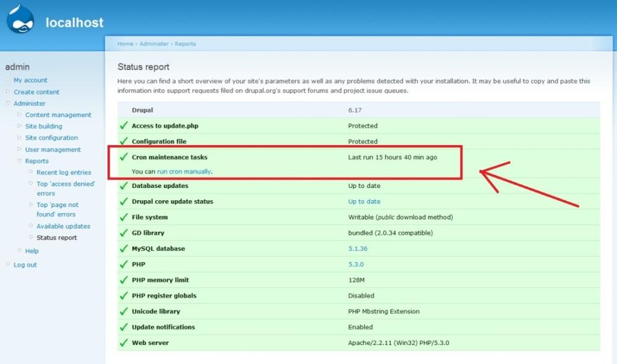Click the Recent log entries bullet icon
Viewport: 617px width, 364px height.
click(31, 172)
